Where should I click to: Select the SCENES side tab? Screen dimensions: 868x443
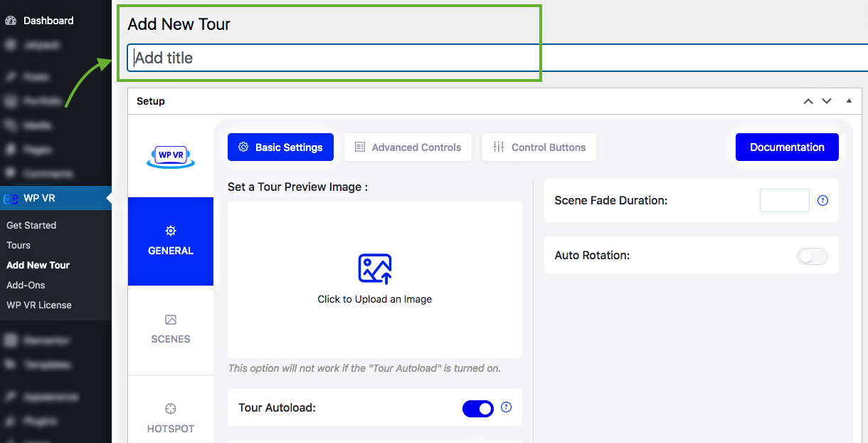[171, 330]
